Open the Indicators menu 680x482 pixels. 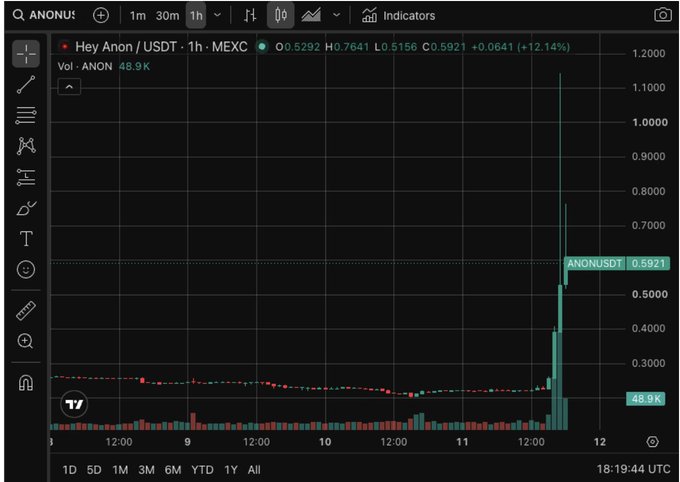click(398, 16)
